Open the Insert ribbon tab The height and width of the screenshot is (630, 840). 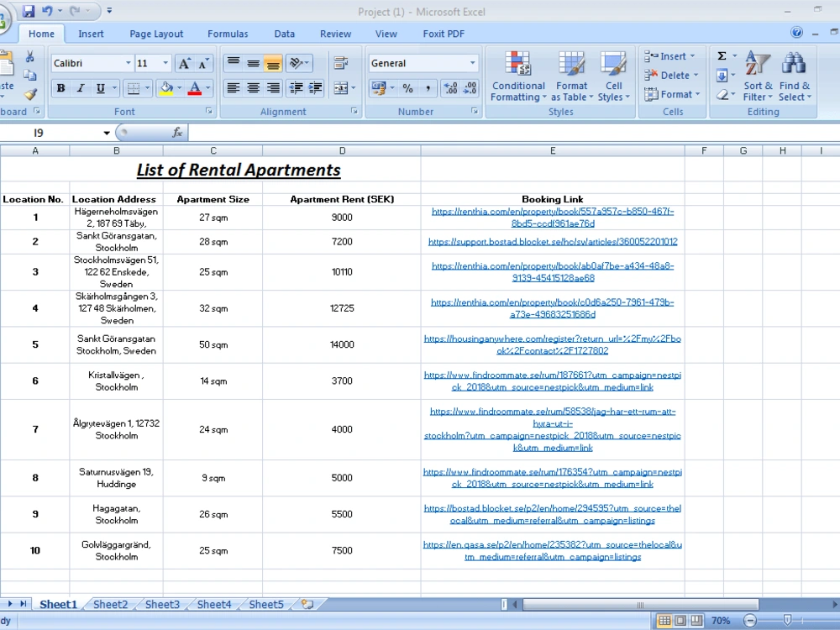click(91, 34)
